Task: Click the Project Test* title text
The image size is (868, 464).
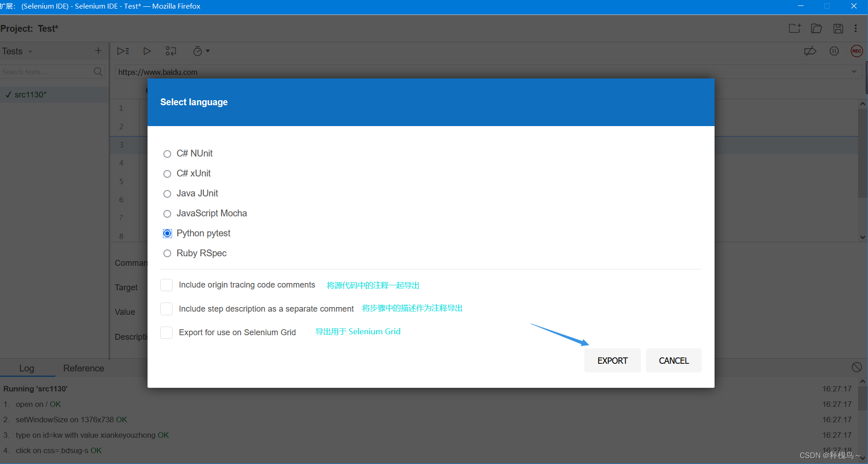Action: click(x=30, y=29)
